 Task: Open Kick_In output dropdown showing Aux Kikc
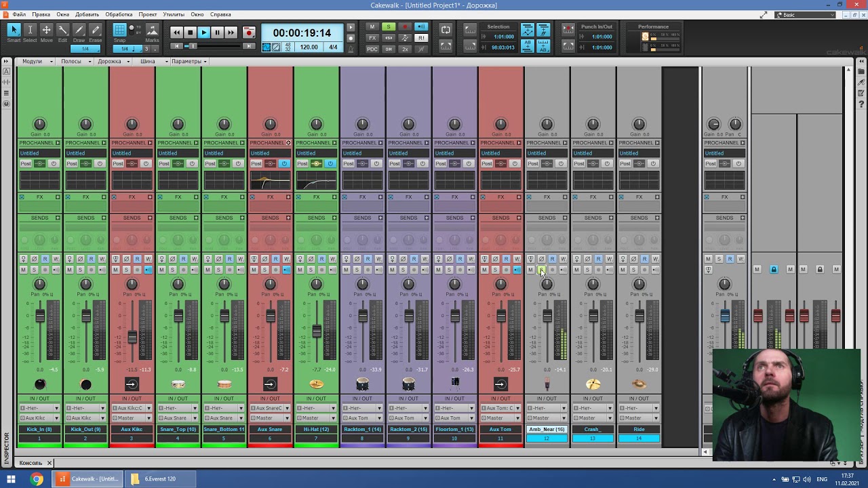pos(39,418)
